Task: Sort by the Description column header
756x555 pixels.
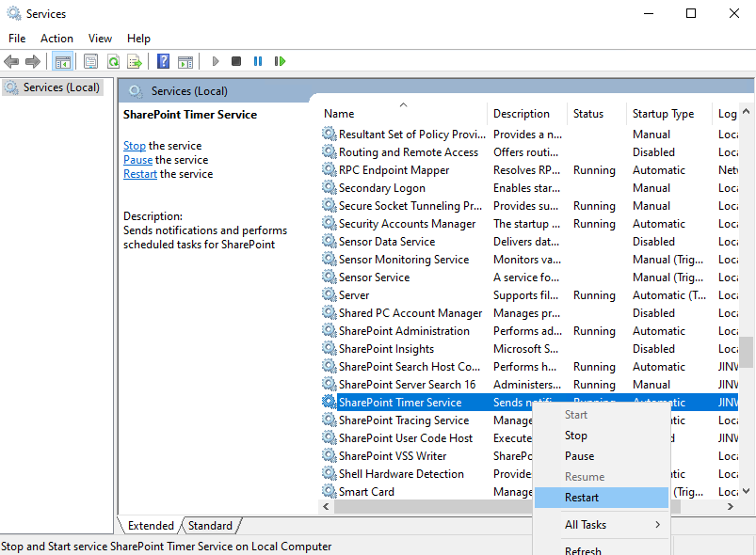Action: pos(527,114)
